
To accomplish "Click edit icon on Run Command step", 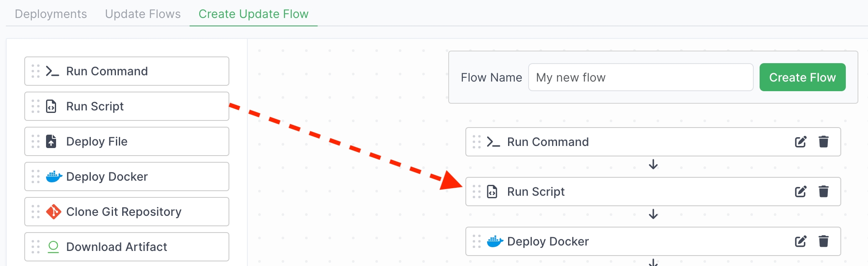I will coord(800,142).
